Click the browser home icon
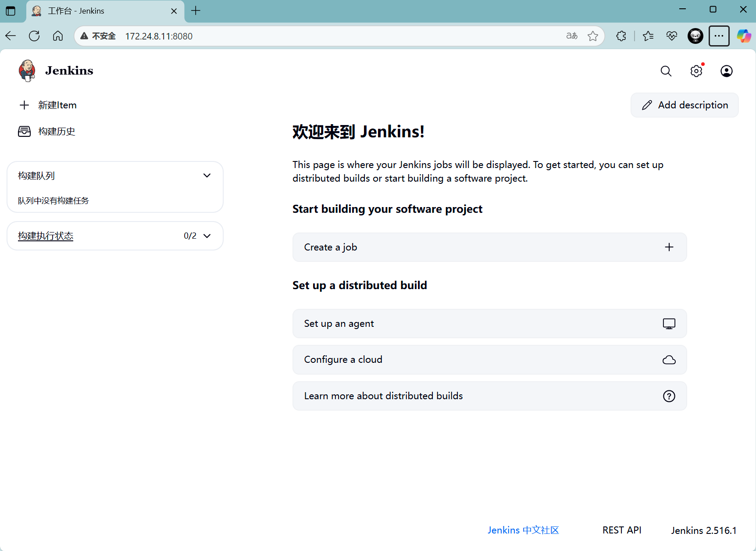The image size is (756, 551). point(58,36)
